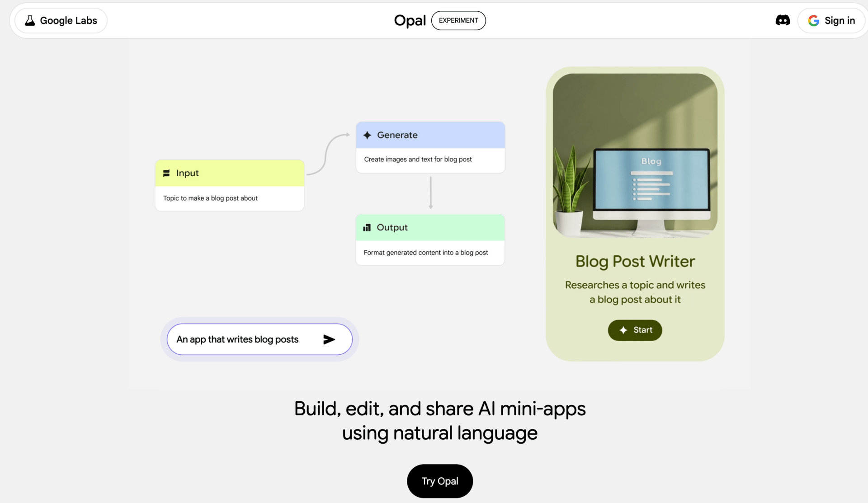The height and width of the screenshot is (503, 868).
Task: Open the Google Labs link
Action: [x=61, y=20]
